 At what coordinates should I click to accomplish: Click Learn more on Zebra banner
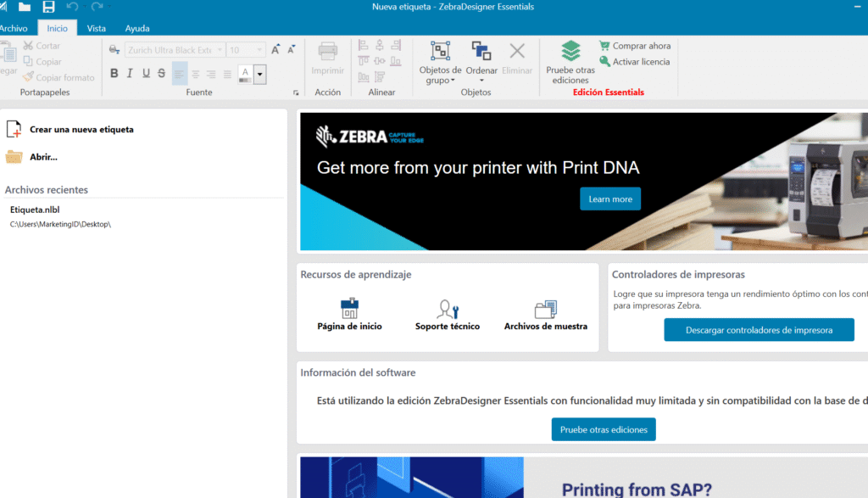coord(610,199)
